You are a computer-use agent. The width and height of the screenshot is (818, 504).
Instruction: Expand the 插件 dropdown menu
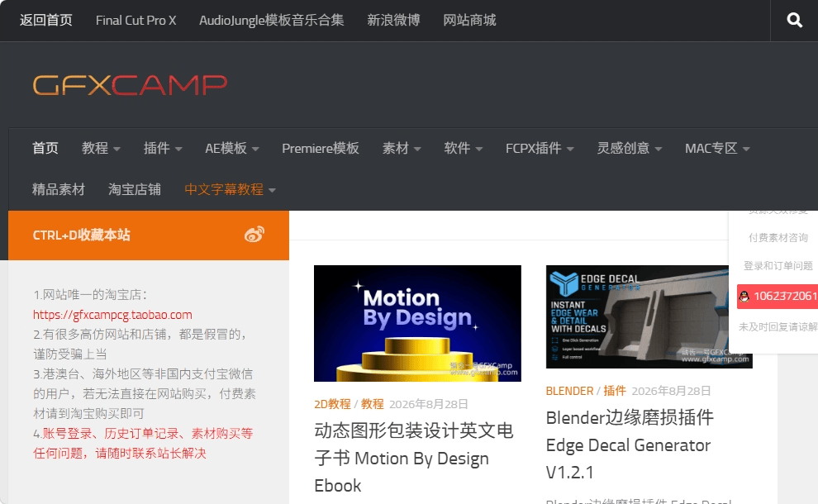[163, 148]
